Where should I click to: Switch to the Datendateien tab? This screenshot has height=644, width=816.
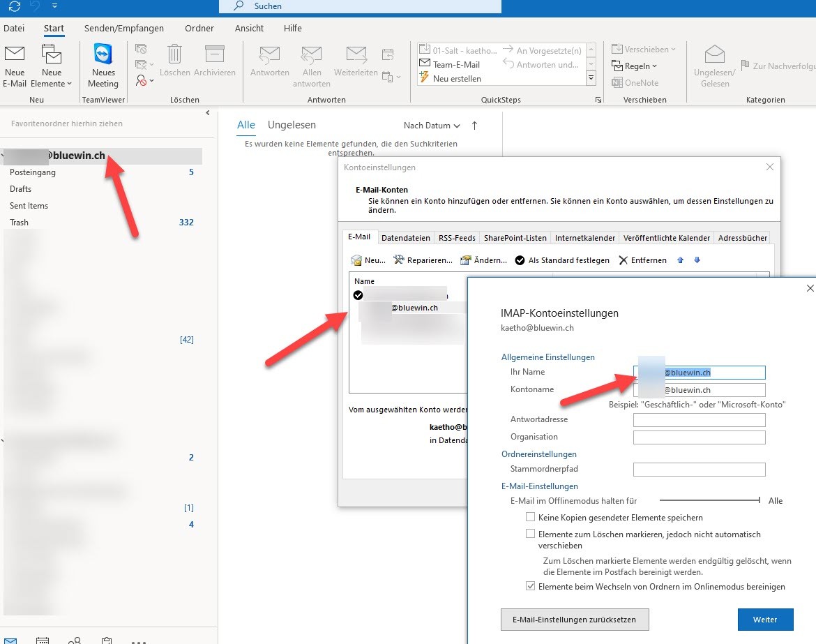pos(406,238)
